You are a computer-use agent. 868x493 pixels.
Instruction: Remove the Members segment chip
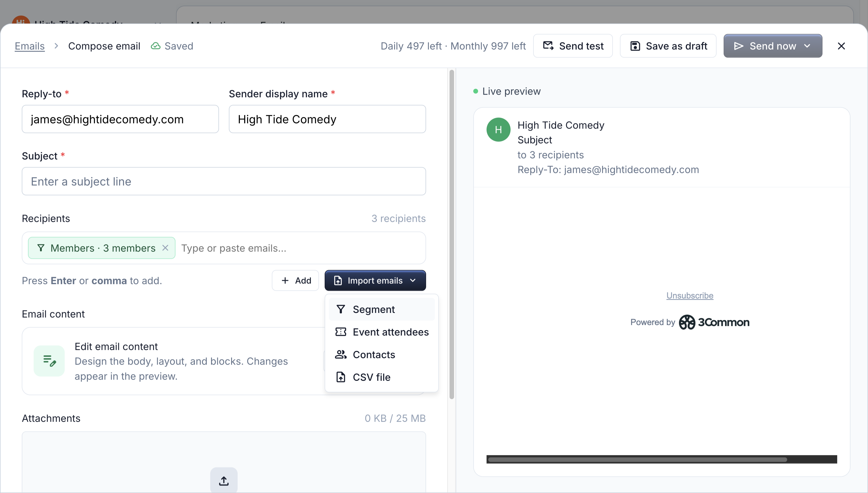pyautogui.click(x=165, y=248)
